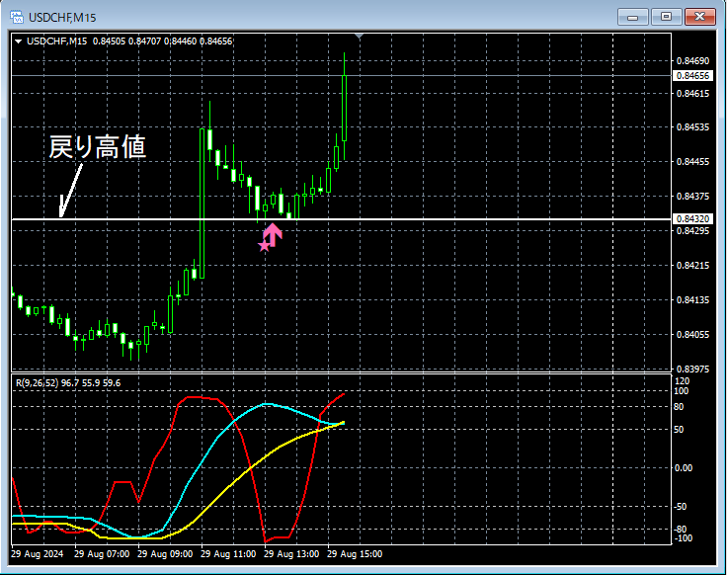This screenshot has height=575, width=728.
Task: Click the tallest green candle near 11:00
Action: tap(202, 204)
